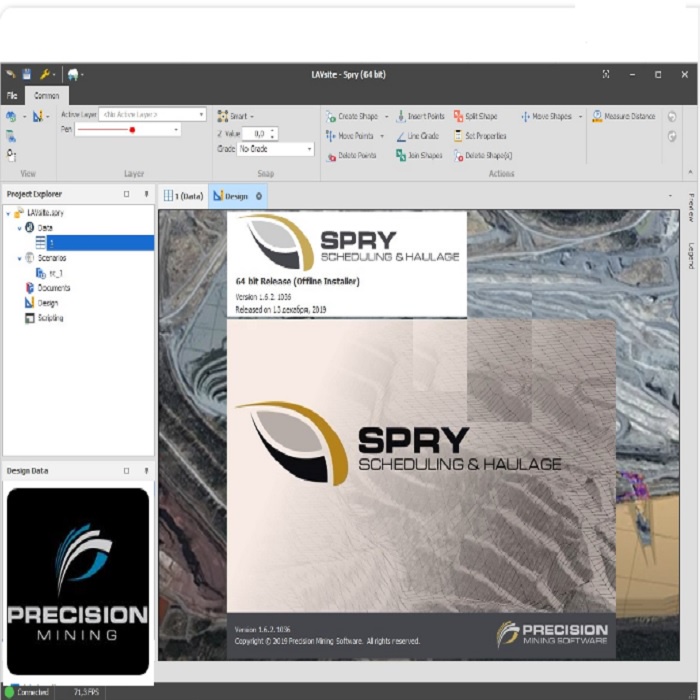700x700 pixels.
Task: Click the second-row icon in View group
Action: coord(11,136)
